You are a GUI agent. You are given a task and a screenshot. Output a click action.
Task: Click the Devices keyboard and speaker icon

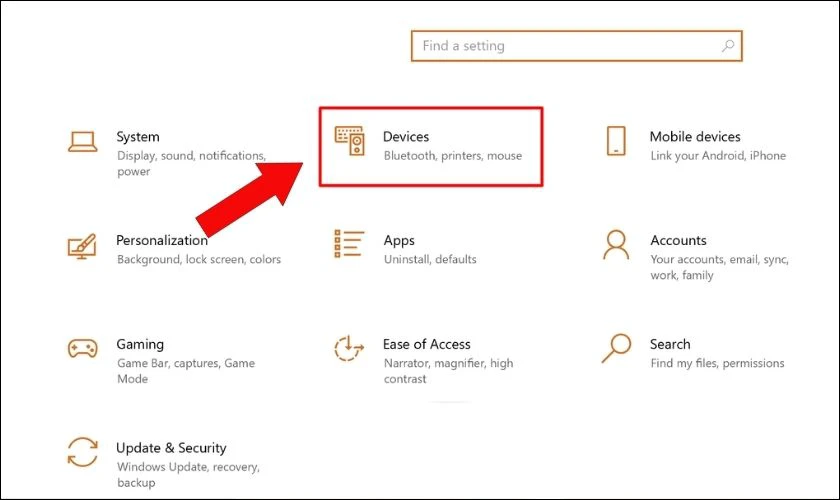point(349,141)
